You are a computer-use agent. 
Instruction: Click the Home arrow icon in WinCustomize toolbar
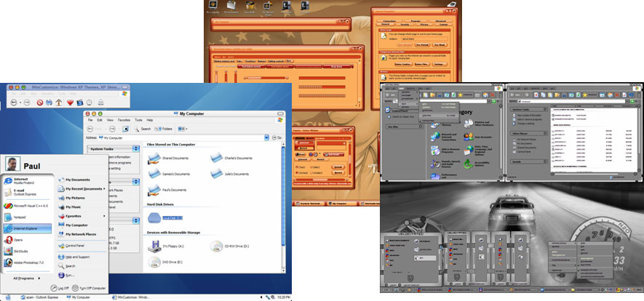point(59,103)
